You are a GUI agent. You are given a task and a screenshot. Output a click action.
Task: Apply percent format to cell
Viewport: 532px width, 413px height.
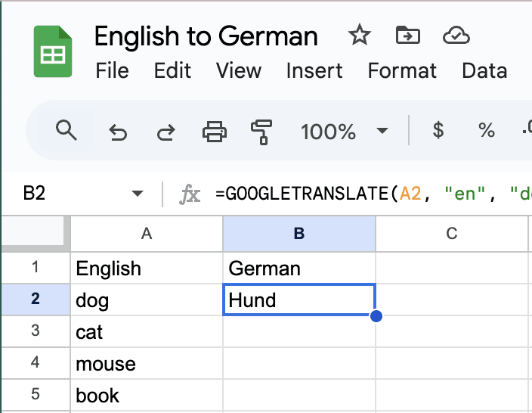486,131
